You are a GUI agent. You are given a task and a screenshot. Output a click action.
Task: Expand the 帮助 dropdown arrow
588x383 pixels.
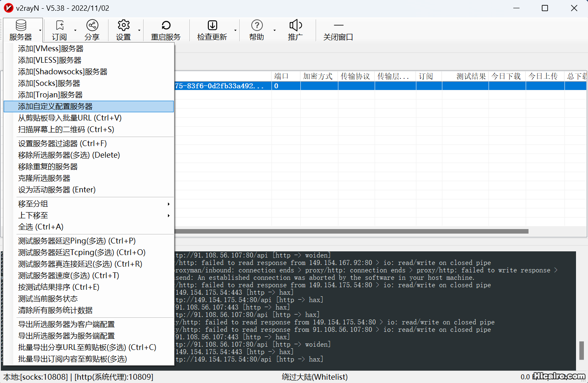(274, 30)
